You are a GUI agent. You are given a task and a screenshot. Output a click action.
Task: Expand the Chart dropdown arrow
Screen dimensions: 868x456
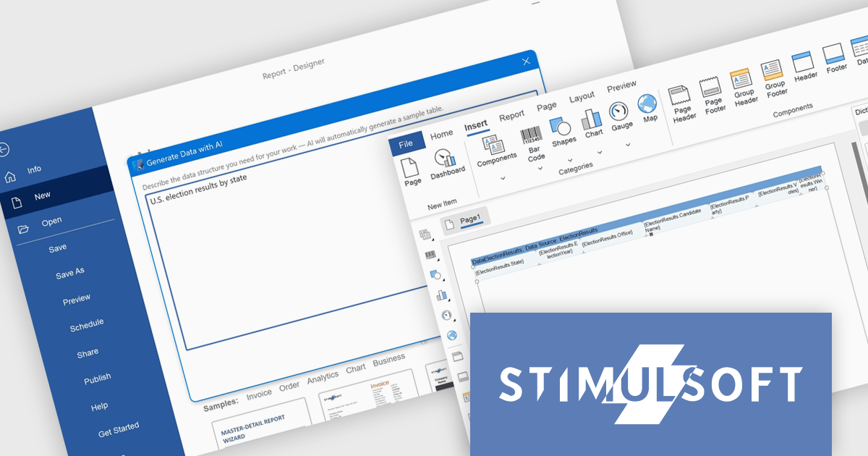pyautogui.click(x=600, y=153)
